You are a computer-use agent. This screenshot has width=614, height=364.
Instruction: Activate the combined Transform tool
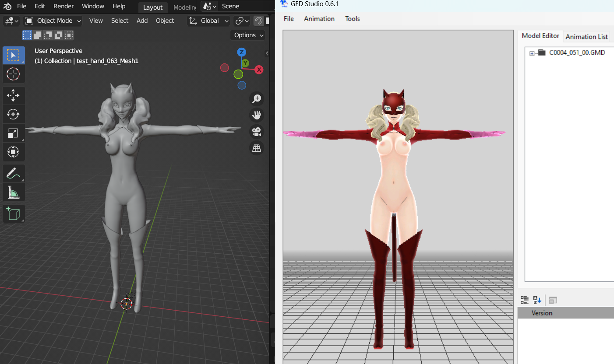tap(14, 152)
